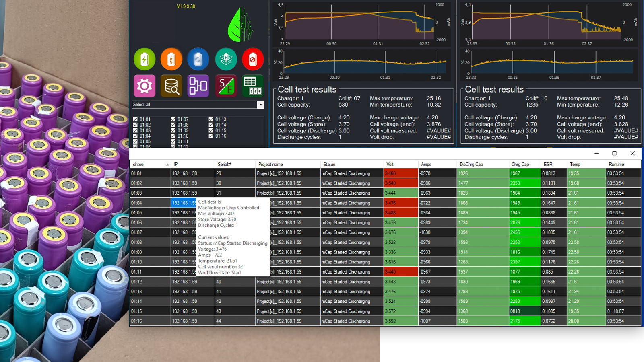Select row 01:16 channel cell
Image resolution: width=644 pixels, height=362 pixels.
[x=151, y=321]
